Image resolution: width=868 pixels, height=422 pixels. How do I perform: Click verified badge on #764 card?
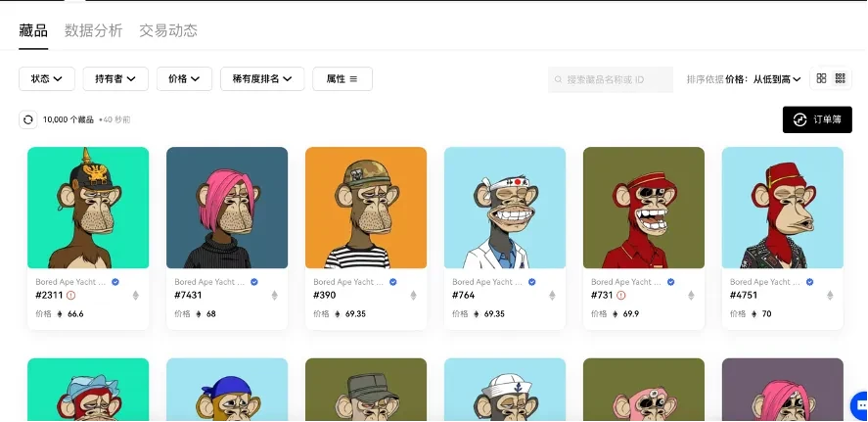[x=532, y=282]
